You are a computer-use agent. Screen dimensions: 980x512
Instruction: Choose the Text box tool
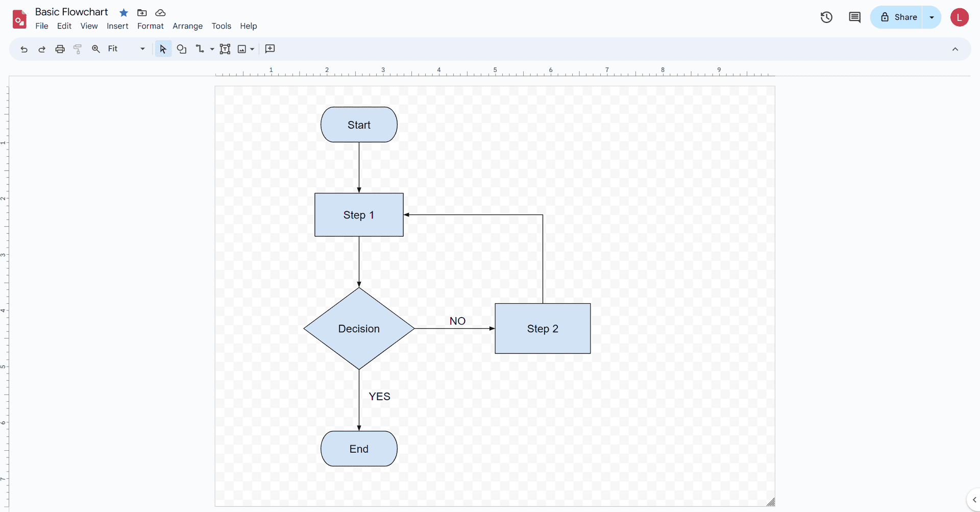pos(225,49)
